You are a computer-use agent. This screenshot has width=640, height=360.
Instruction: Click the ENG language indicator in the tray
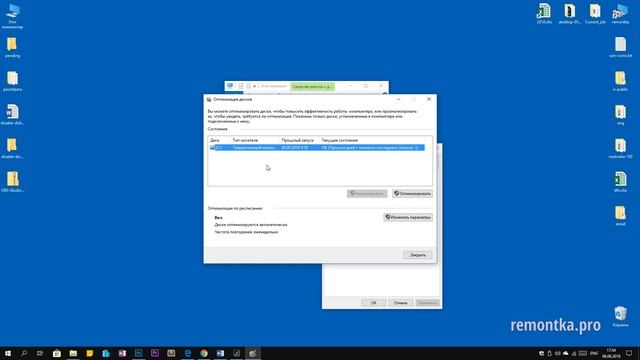[x=594, y=353]
